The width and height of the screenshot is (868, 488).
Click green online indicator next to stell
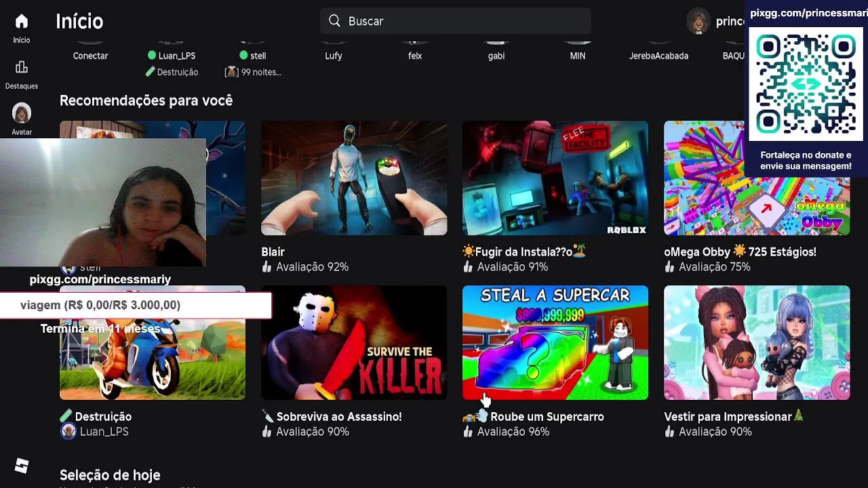[x=243, y=56]
